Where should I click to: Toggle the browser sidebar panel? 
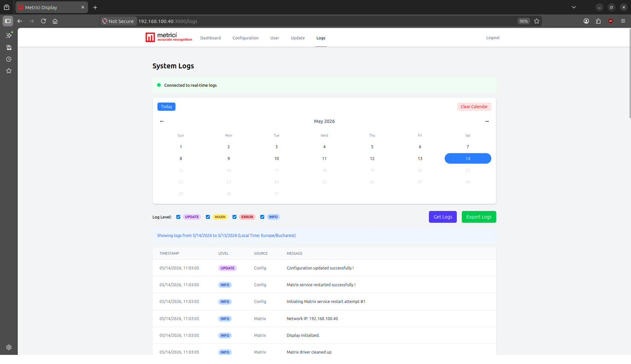[x=7, y=21]
